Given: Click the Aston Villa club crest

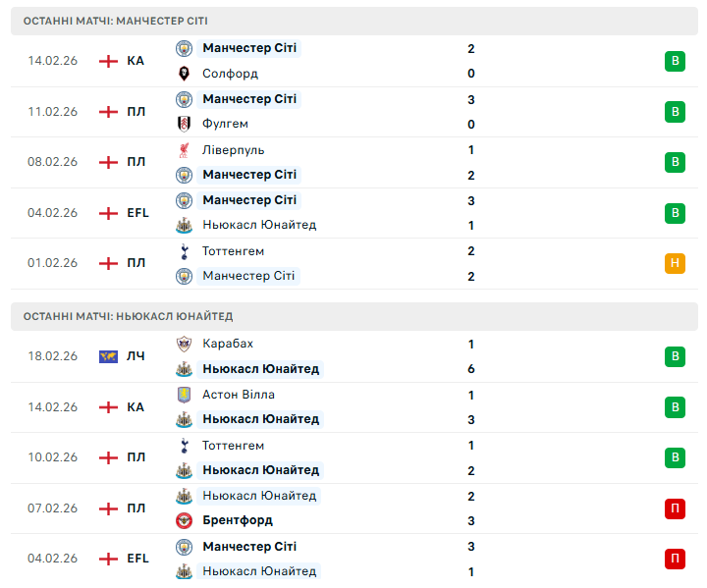Looking at the screenshot, I should [x=184, y=395].
